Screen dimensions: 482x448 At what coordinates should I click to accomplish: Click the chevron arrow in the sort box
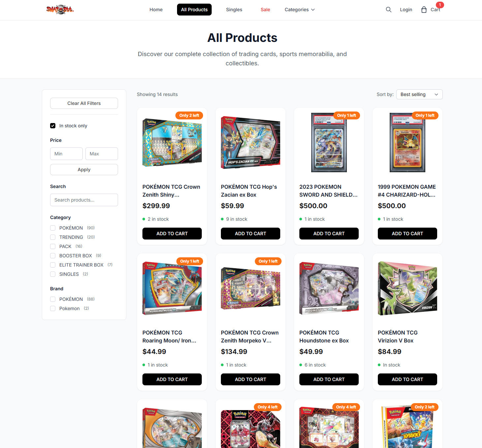pyautogui.click(x=437, y=94)
